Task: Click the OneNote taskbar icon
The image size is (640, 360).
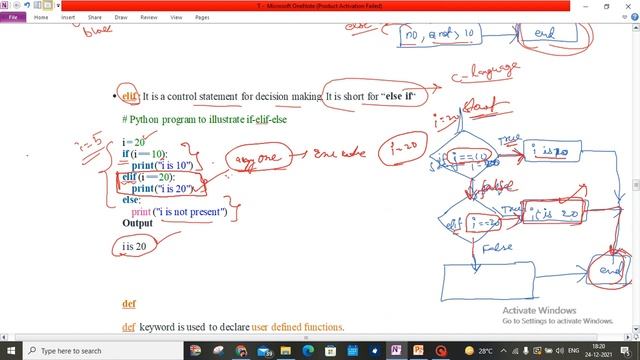Action: tap(396, 351)
